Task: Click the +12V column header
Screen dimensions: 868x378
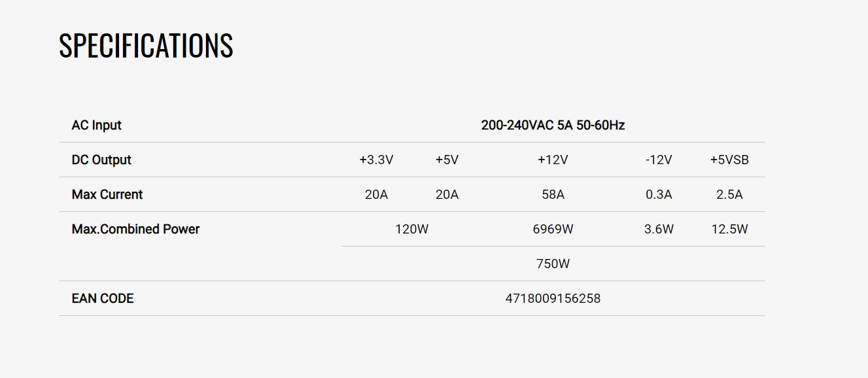Action: click(553, 160)
